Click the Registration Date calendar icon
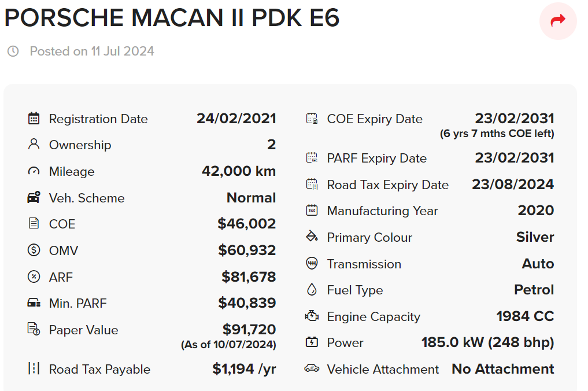This screenshot has width=588, height=391. pos(34,119)
